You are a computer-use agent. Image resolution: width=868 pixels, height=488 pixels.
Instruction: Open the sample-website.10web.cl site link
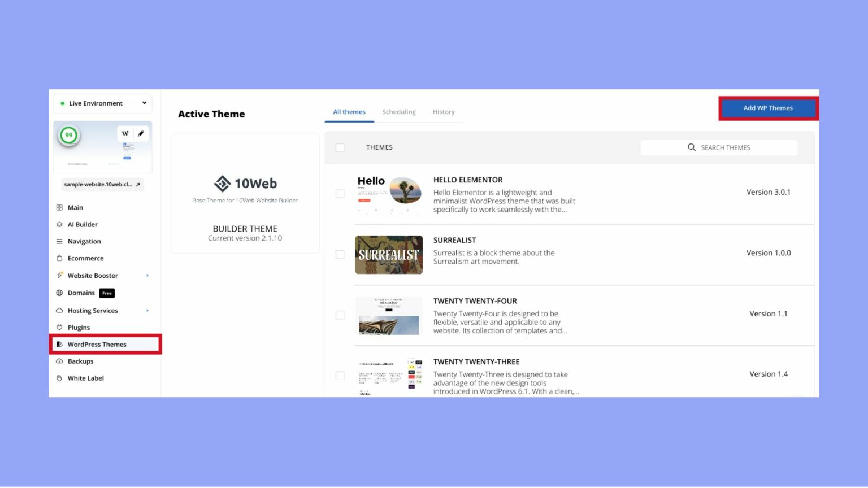point(102,184)
